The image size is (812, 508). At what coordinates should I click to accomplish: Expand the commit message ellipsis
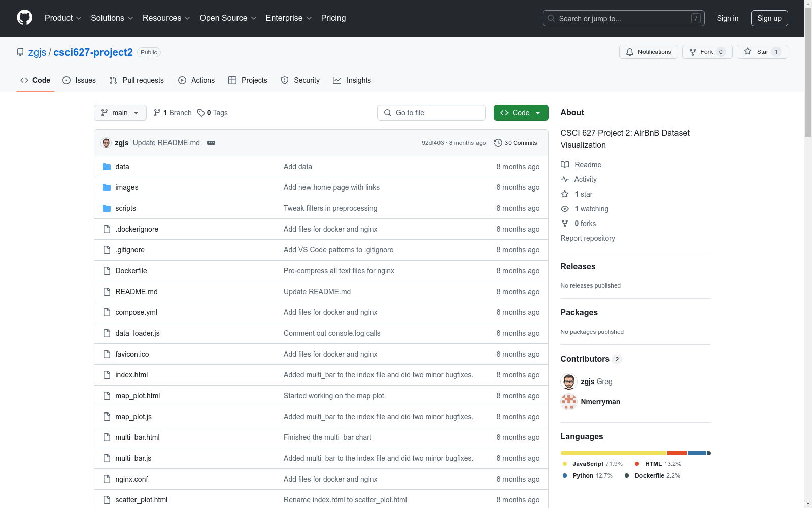click(x=211, y=143)
